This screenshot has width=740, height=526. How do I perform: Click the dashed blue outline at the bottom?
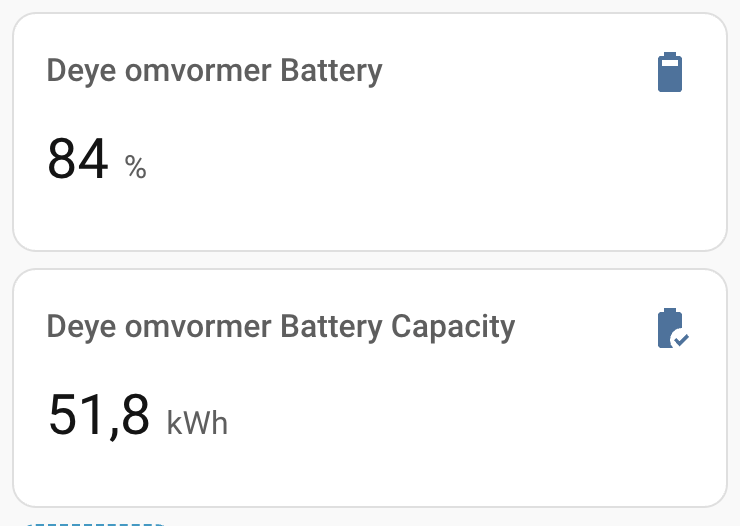point(95,522)
